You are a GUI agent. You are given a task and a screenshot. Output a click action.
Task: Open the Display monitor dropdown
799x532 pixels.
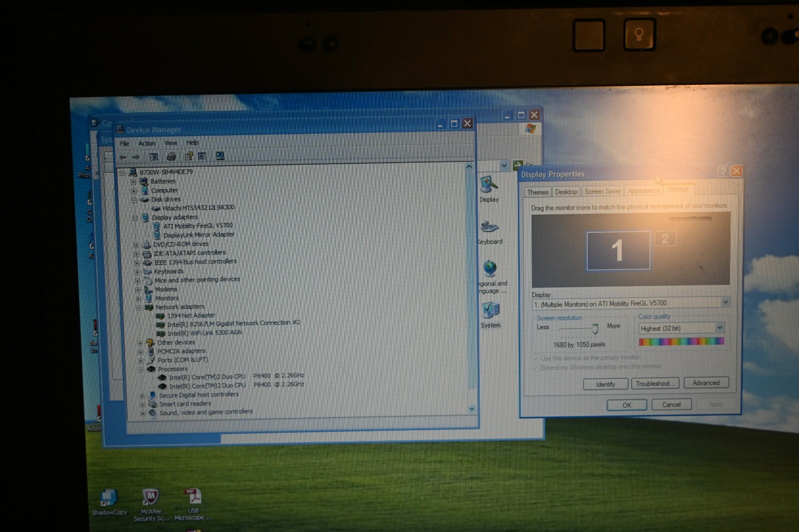coord(725,302)
